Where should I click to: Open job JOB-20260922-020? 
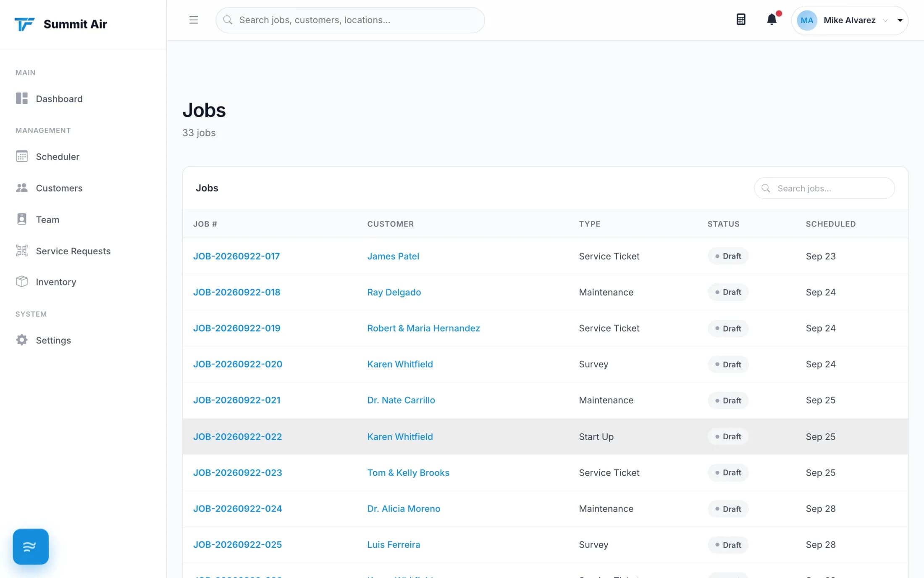tap(238, 364)
